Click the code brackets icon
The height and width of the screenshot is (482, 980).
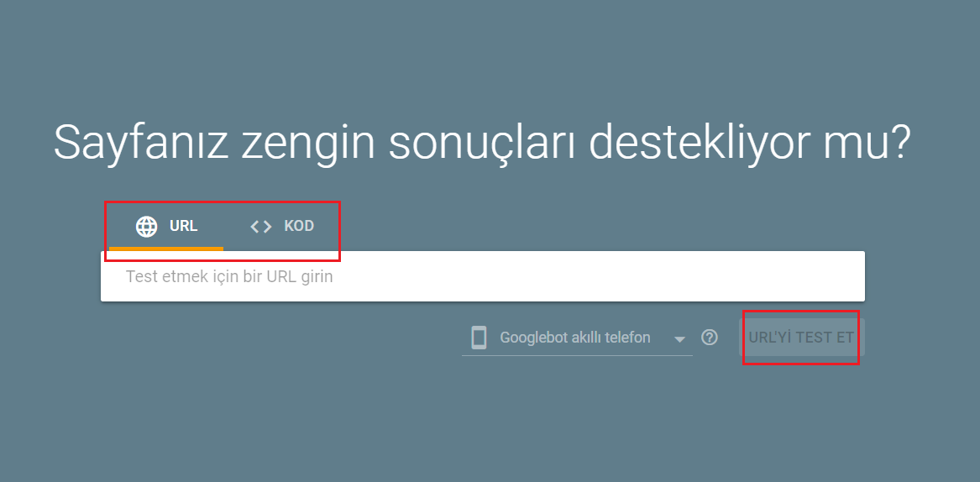[x=260, y=227]
